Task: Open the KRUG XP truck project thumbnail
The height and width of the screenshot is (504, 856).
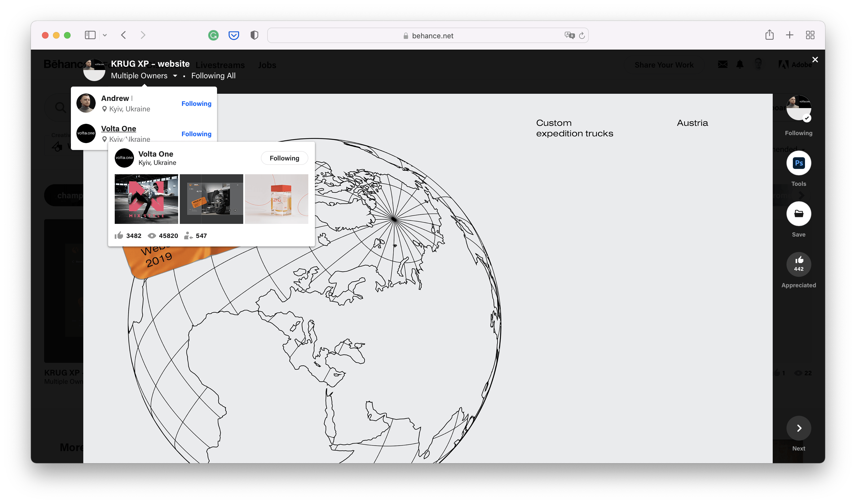Action: [211, 199]
